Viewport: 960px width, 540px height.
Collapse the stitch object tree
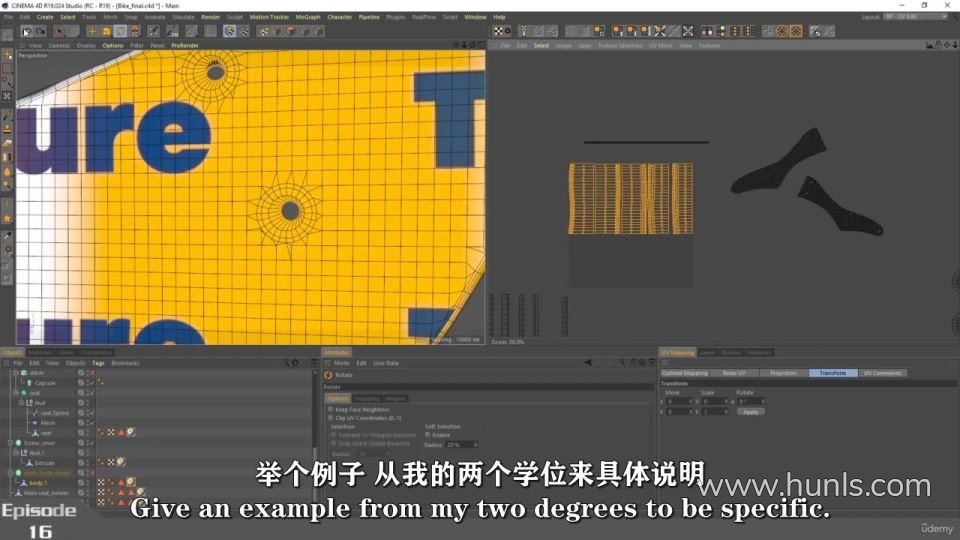(16, 373)
